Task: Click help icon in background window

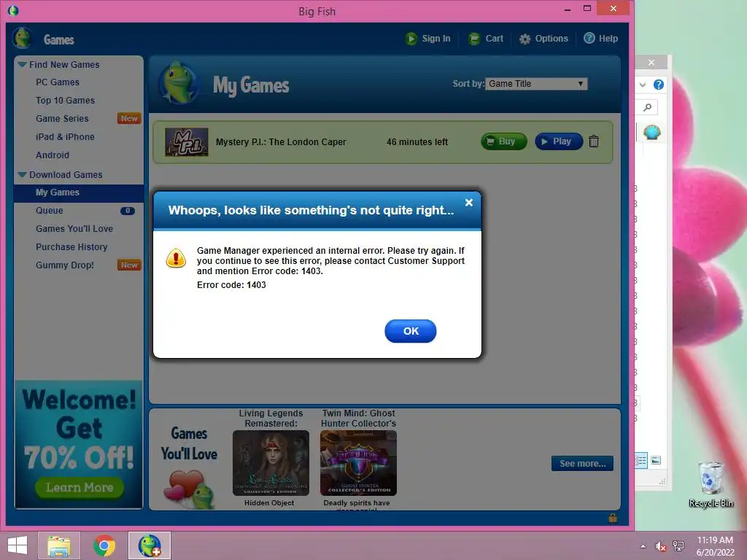Action: pos(659,85)
